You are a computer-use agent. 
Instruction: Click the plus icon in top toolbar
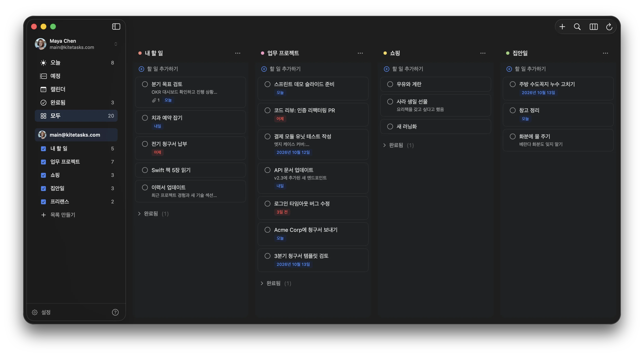(562, 27)
